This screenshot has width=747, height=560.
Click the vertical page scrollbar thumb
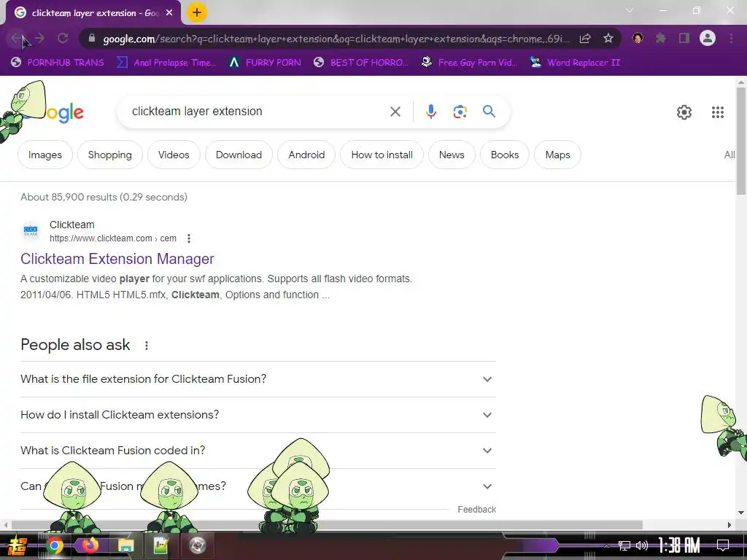point(741,141)
